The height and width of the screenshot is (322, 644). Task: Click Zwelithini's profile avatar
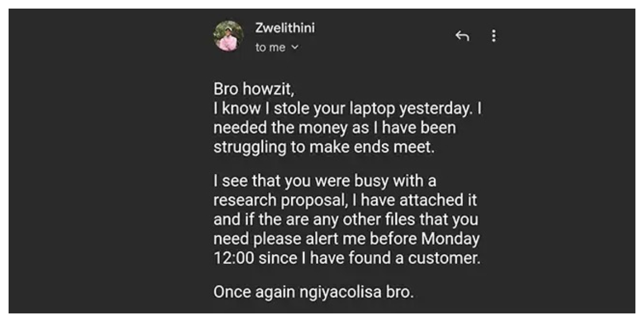(x=229, y=36)
